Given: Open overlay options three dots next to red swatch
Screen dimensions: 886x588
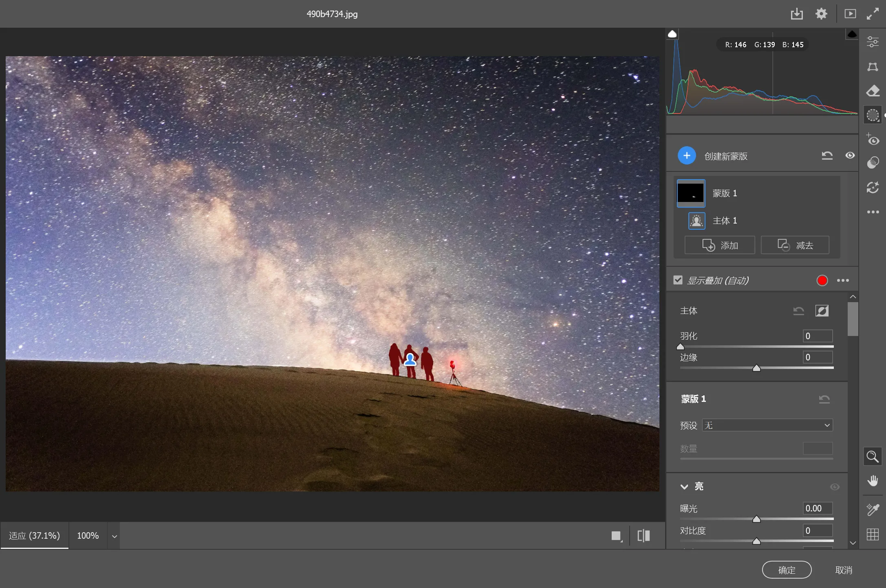Looking at the screenshot, I should (x=843, y=280).
